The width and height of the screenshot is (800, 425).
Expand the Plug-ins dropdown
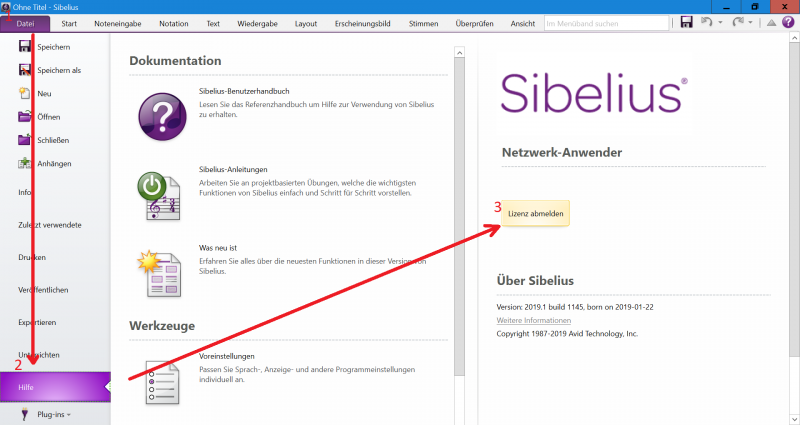(68, 415)
